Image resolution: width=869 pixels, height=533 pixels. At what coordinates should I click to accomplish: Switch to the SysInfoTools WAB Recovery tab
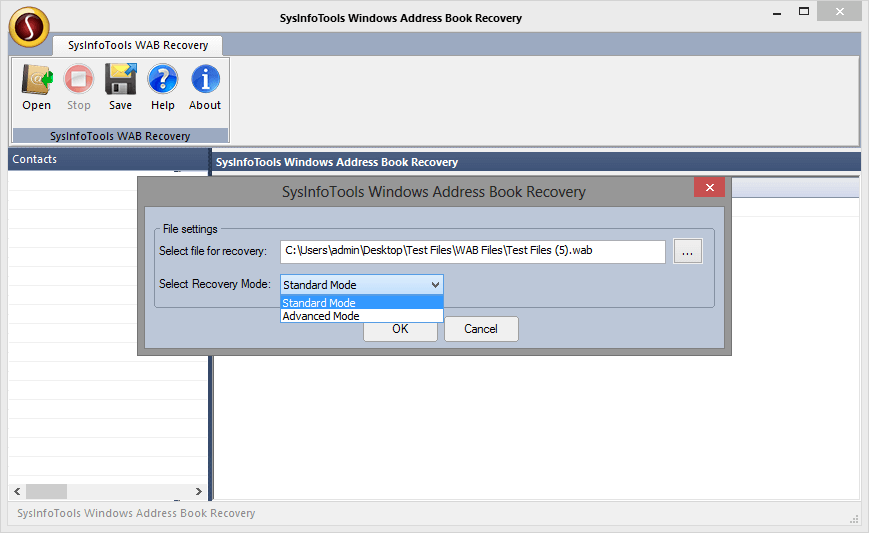(138, 45)
